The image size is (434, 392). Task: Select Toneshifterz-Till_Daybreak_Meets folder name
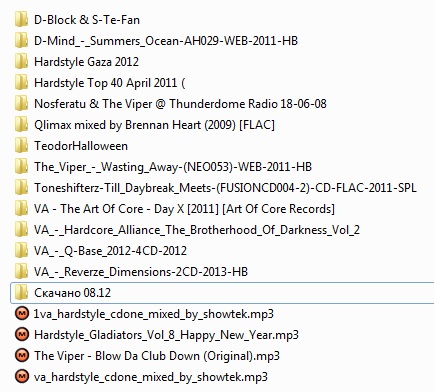pos(225,188)
